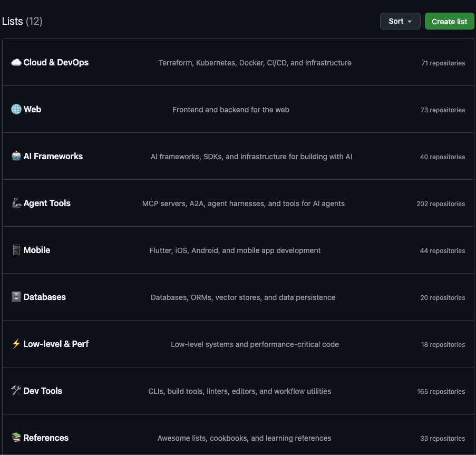
Task: Click 'Databases, ORMs, vector stores' description
Action: (x=243, y=297)
